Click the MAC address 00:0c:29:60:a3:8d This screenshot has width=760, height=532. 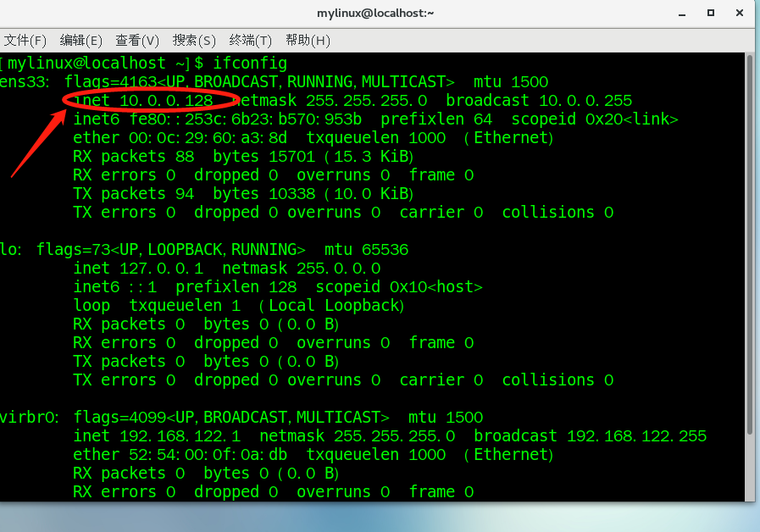208,137
